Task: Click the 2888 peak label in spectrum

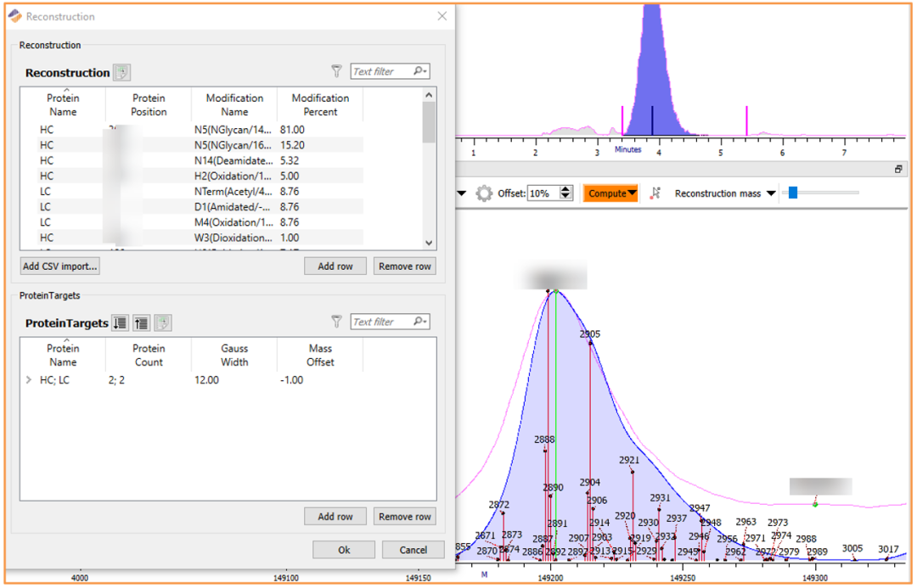Action: tap(544, 439)
